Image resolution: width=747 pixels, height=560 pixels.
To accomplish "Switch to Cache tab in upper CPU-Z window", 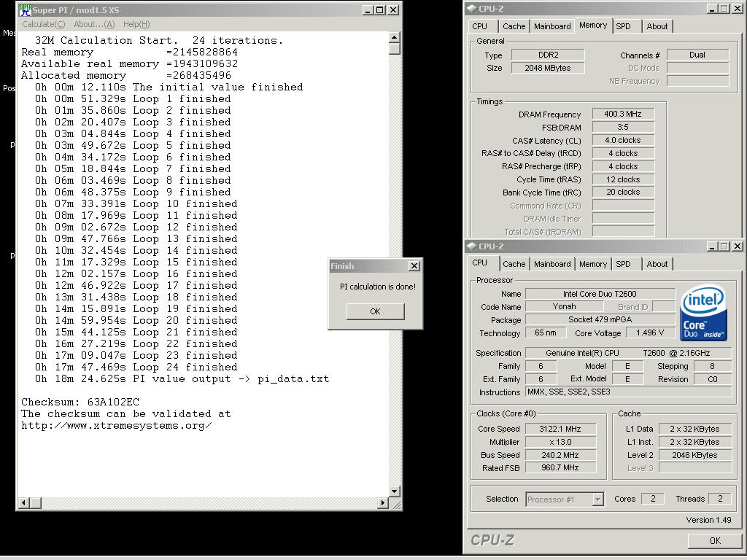I will (x=514, y=27).
